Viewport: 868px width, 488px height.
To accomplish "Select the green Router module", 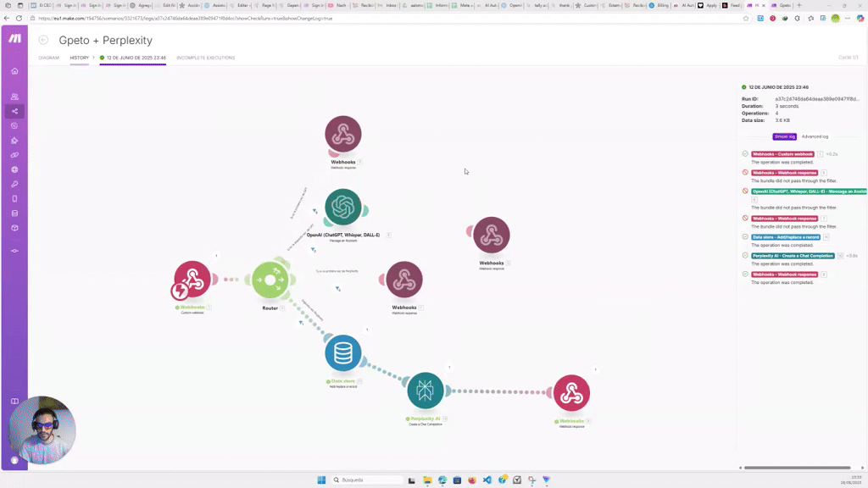I will point(270,280).
